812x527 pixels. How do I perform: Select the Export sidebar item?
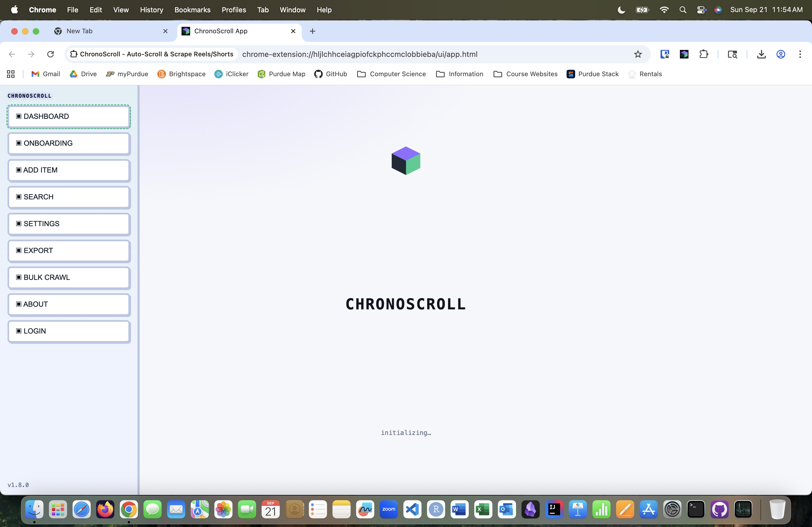tap(69, 251)
